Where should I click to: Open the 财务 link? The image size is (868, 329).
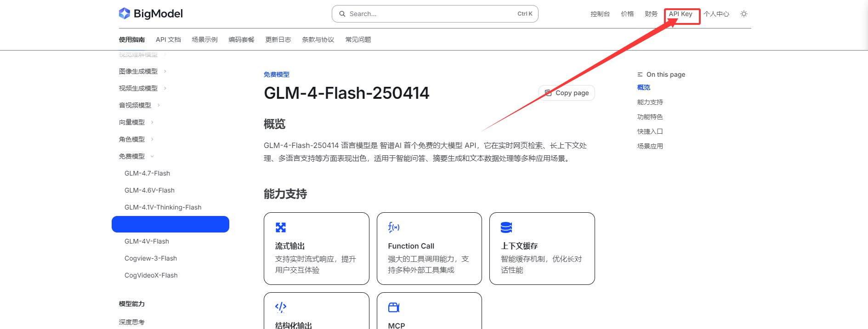point(651,14)
